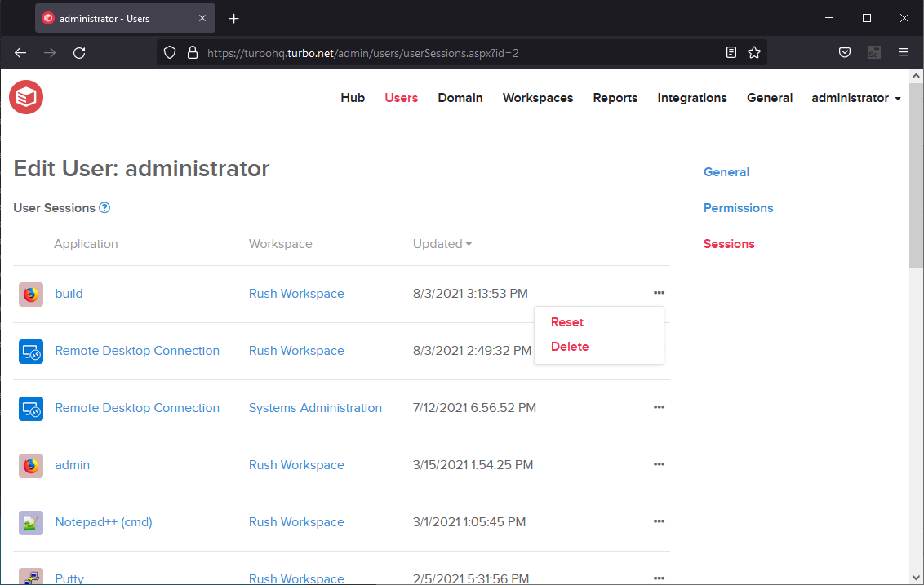The image size is (924, 585).
Task: Open the Reports navigation menu
Action: click(615, 98)
